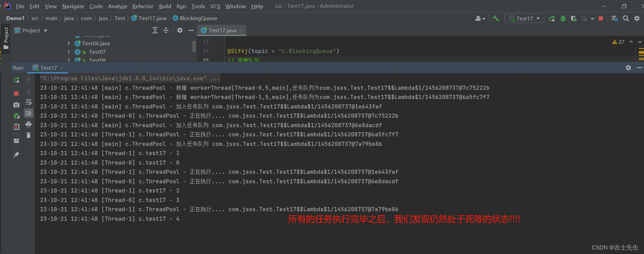Click the Project tree vertical scrollbar
This screenshot has height=254, width=644.
pos(194,46)
